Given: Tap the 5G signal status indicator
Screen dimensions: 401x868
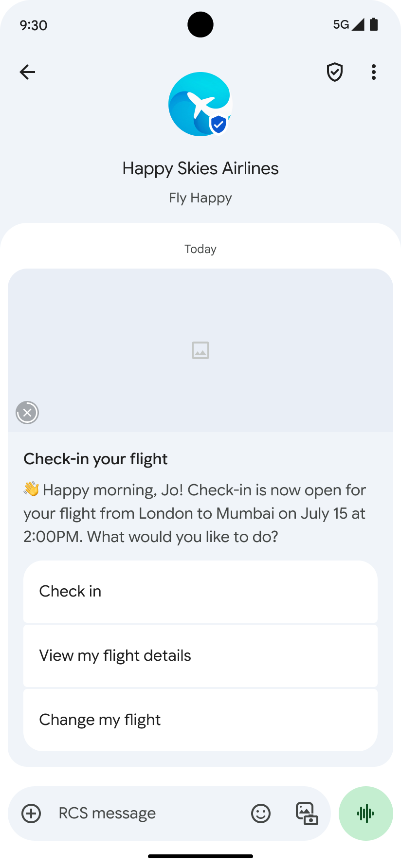Looking at the screenshot, I should click(347, 25).
